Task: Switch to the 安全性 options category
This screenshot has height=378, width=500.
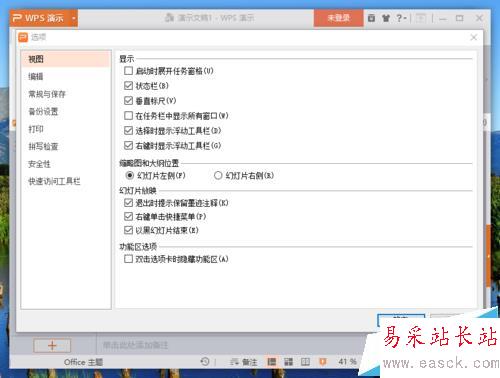Action: tap(66, 164)
